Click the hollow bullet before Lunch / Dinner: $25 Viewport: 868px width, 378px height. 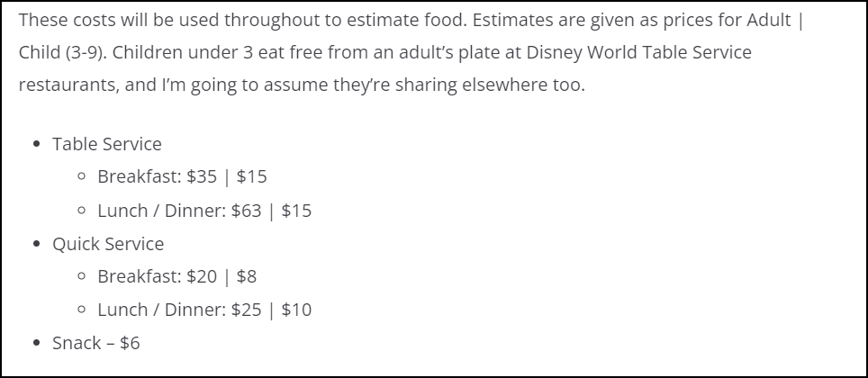coord(82,310)
